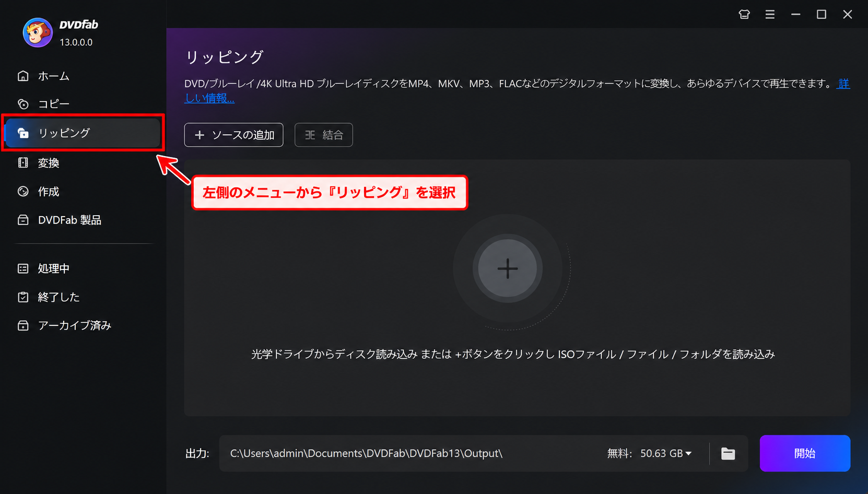Click the large plus add-source circle
Screen dimensions: 868x494
tap(508, 269)
